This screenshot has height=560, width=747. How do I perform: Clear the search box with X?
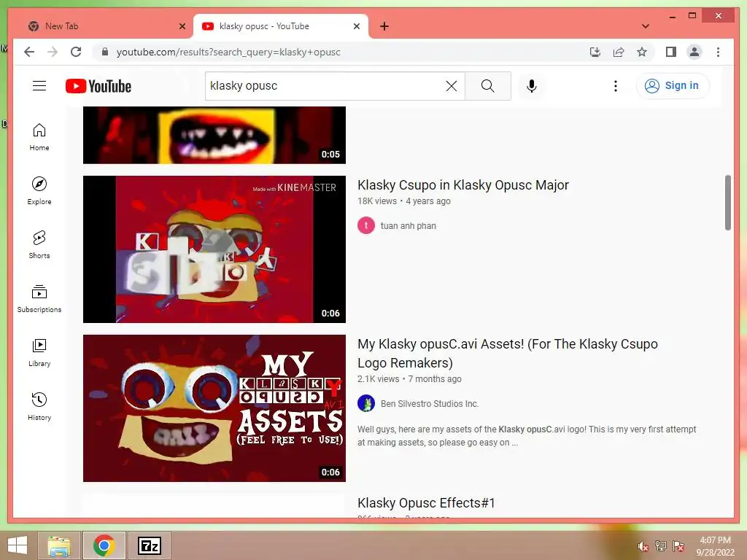(x=451, y=86)
